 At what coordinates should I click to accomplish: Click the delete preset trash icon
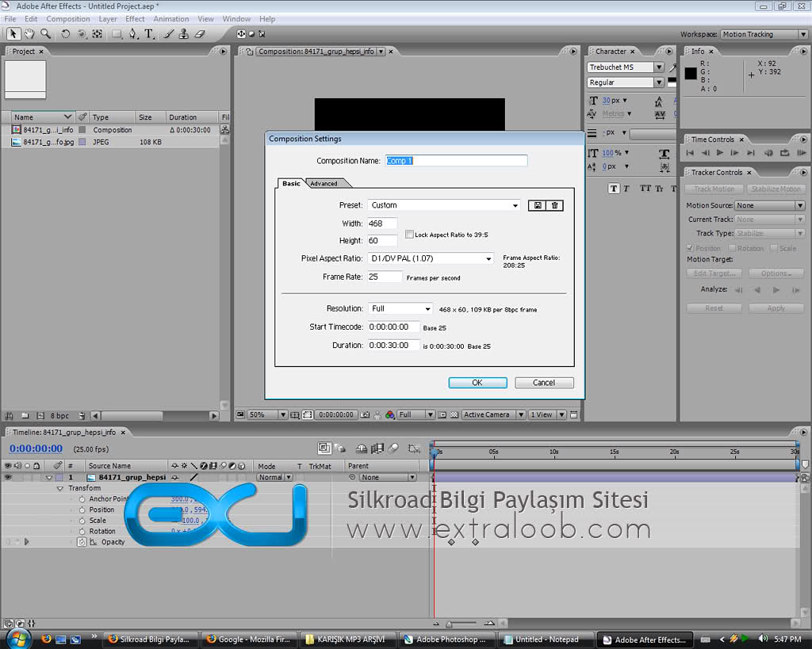[x=554, y=205]
